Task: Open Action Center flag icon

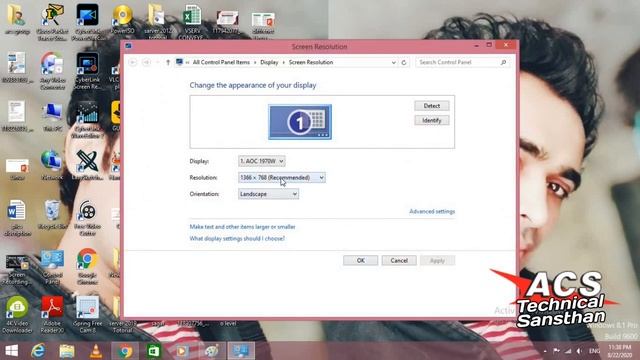Action: (x=556, y=351)
